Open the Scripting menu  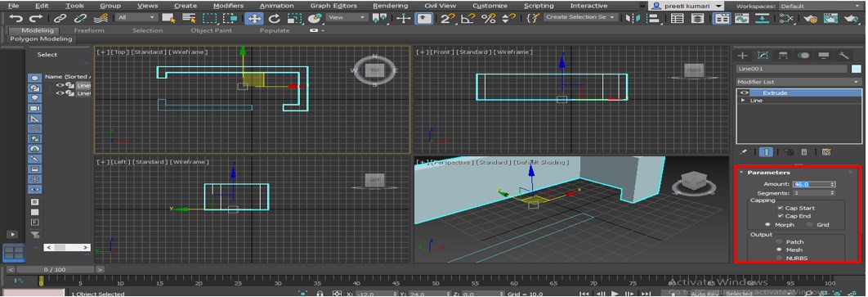539,6
